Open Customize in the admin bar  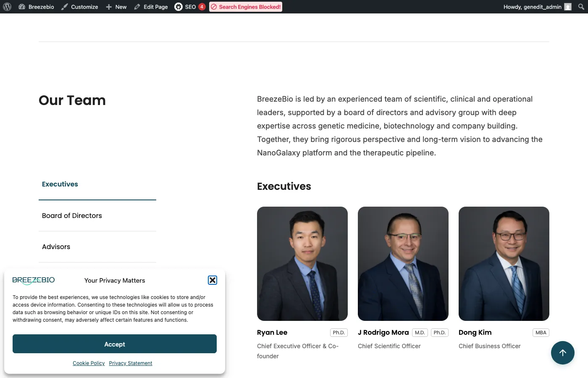80,7
